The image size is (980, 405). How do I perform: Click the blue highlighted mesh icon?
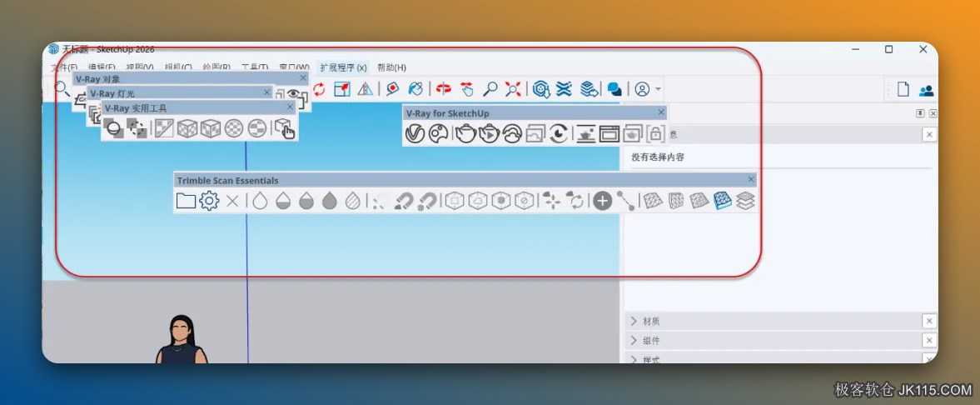tap(723, 201)
